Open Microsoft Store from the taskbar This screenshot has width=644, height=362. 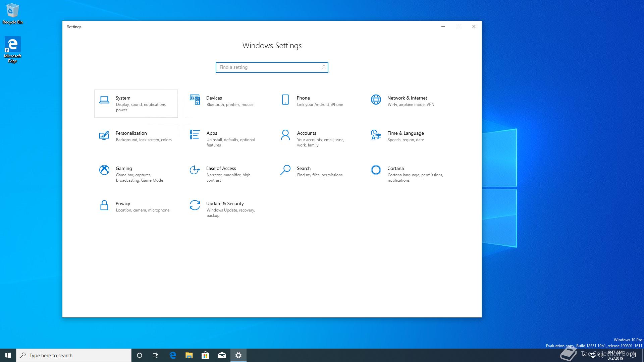[x=206, y=355]
